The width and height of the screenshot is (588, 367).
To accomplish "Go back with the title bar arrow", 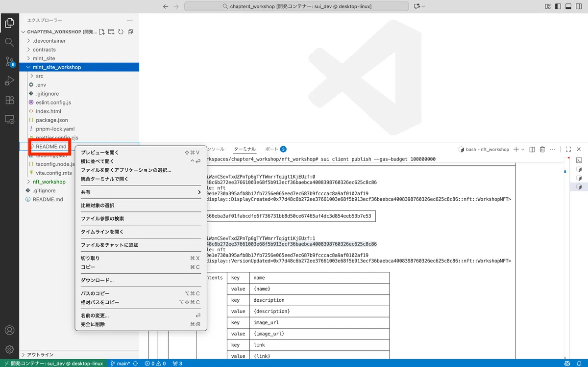I will (165, 6).
